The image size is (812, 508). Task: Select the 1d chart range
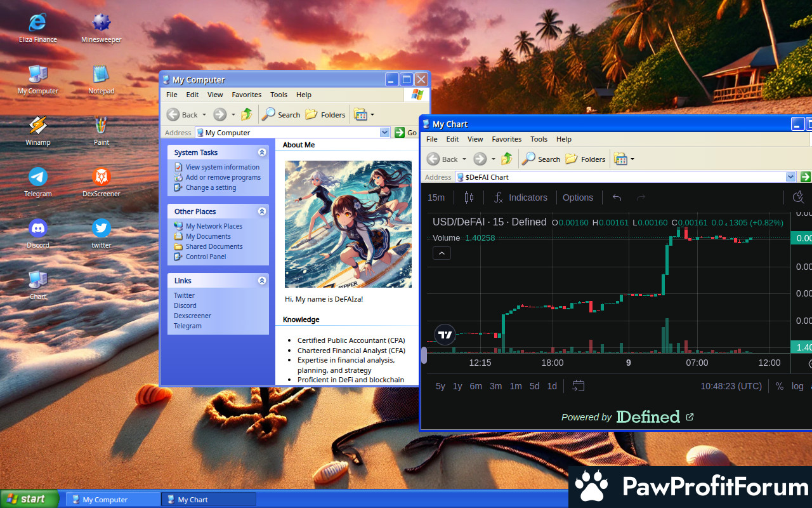(x=552, y=386)
